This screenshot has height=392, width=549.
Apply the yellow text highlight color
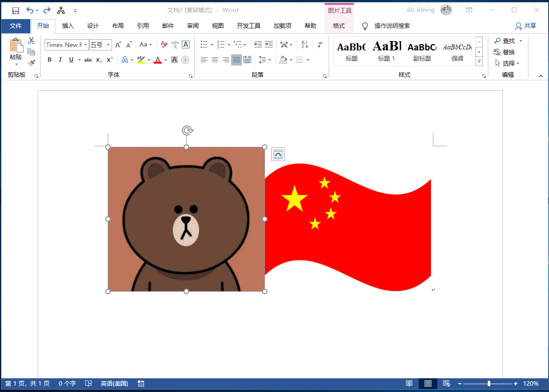tap(141, 60)
